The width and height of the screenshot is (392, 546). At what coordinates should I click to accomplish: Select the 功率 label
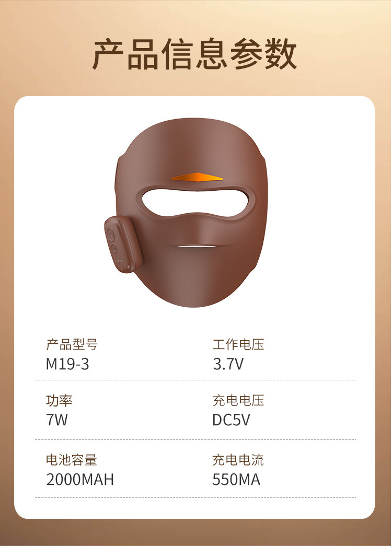tap(59, 400)
